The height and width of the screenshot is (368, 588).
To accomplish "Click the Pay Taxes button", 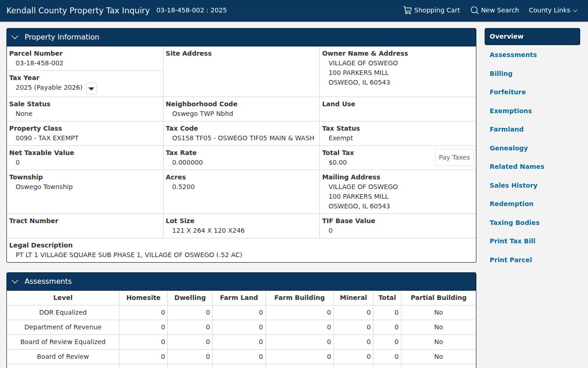I will [454, 157].
